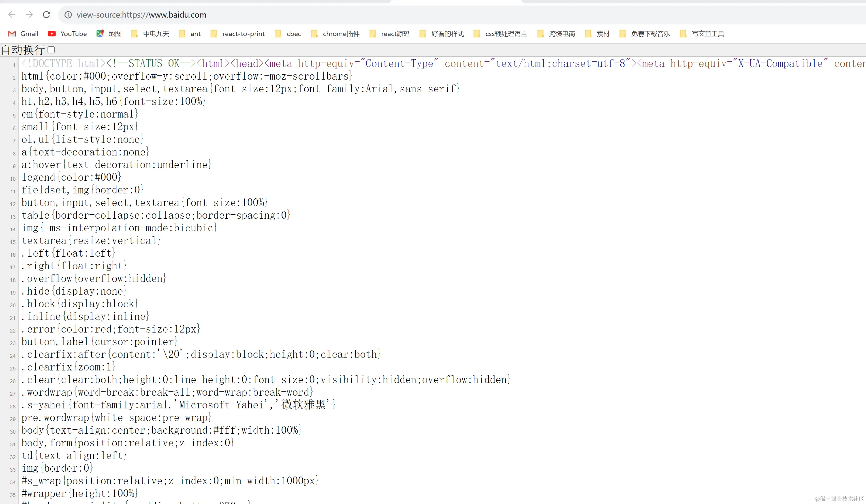Open the css预处理语言 bookmark folder
The width and height of the screenshot is (866, 504).
500,34
